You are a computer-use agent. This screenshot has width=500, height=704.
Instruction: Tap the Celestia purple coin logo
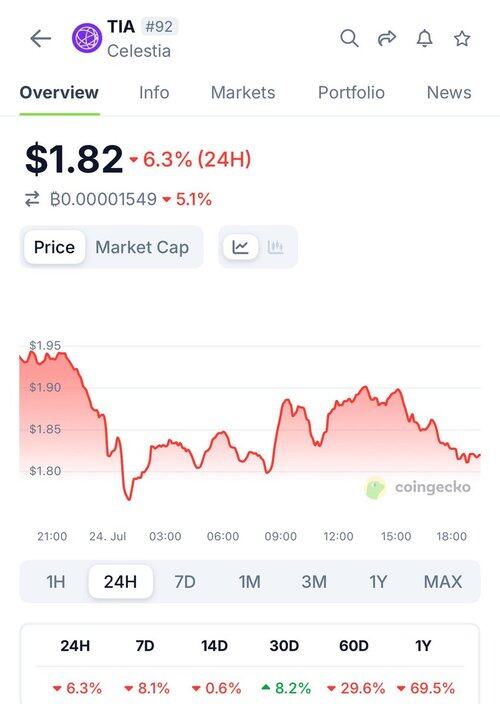coord(87,38)
